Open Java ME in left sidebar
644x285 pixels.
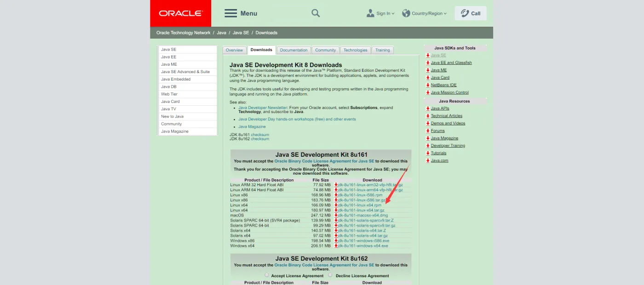tap(188, 64)
